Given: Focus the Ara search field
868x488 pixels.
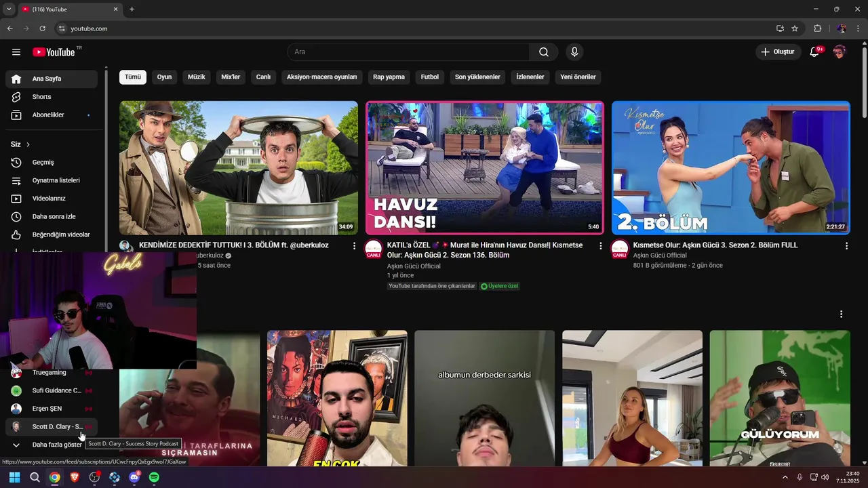Looking at the screenshot, I should pos(408,52).
